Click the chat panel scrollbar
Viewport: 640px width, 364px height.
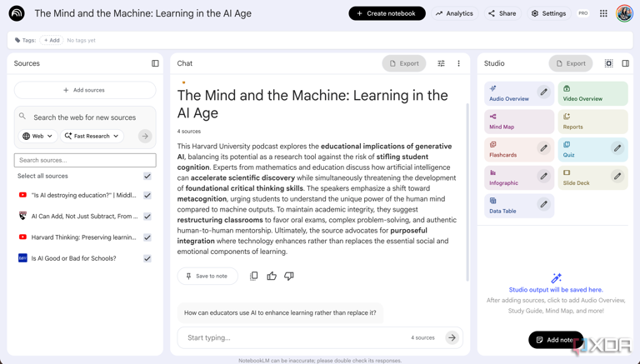467,192
